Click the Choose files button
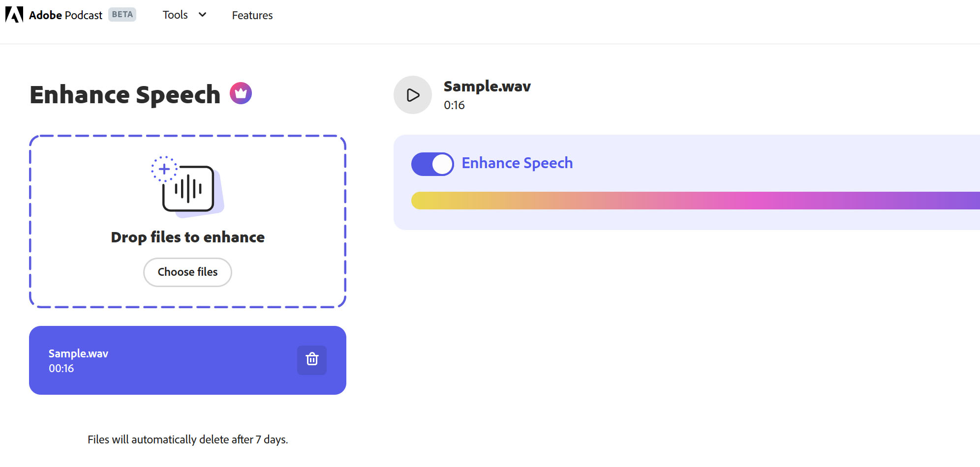Image resolution: width=980 pixels, height=467 pixels. (x=187, y=272)
